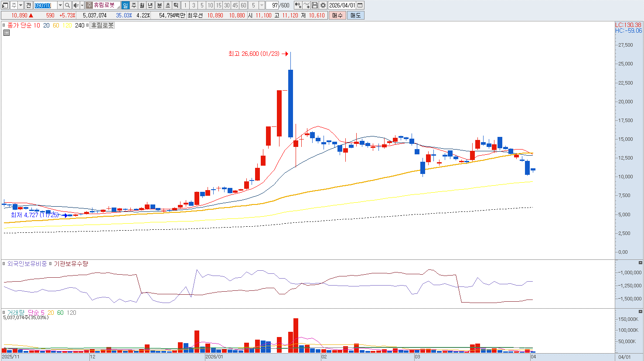Click the speaker sound icon in toolbar

tap(75, 5)
